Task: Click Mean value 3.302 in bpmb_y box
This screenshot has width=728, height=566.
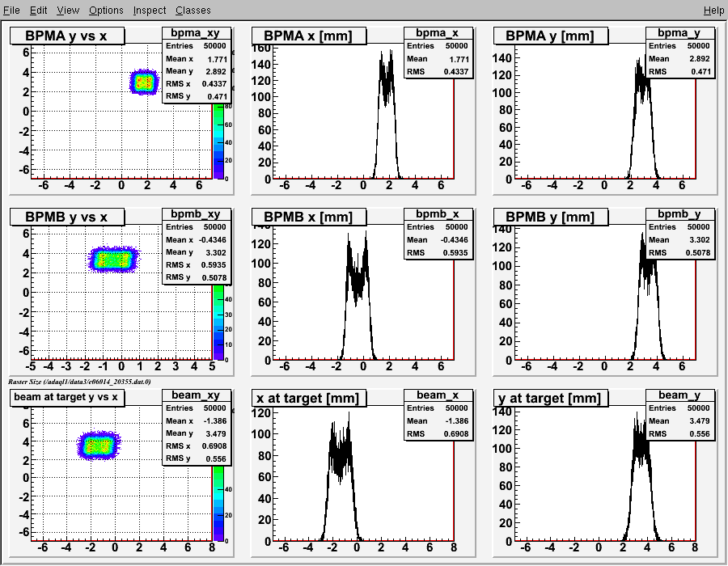Action: click(x=700, y=240)
